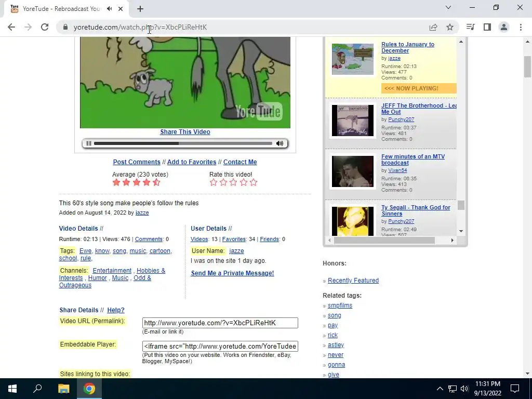Rate the video four stars
This screenshot has width=532, height=399.
244,182
